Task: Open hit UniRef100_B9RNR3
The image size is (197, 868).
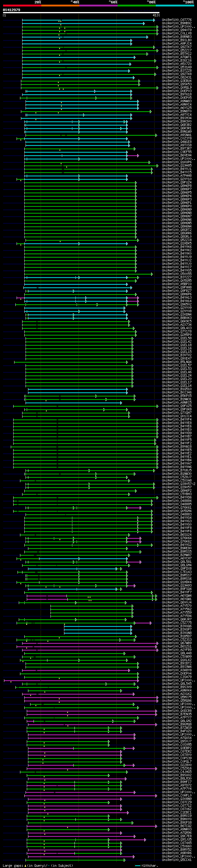Action: [177, 37]
